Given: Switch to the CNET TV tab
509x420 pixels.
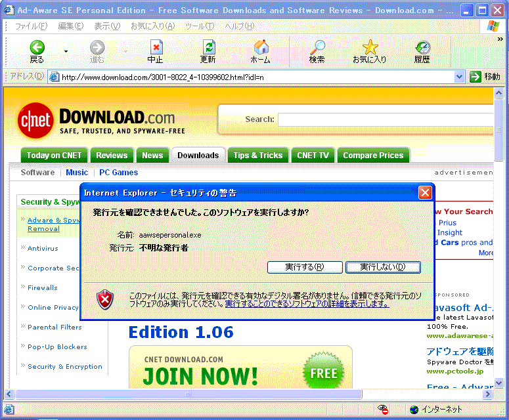Looking at the screenshot, I should (x=313, y=156).
